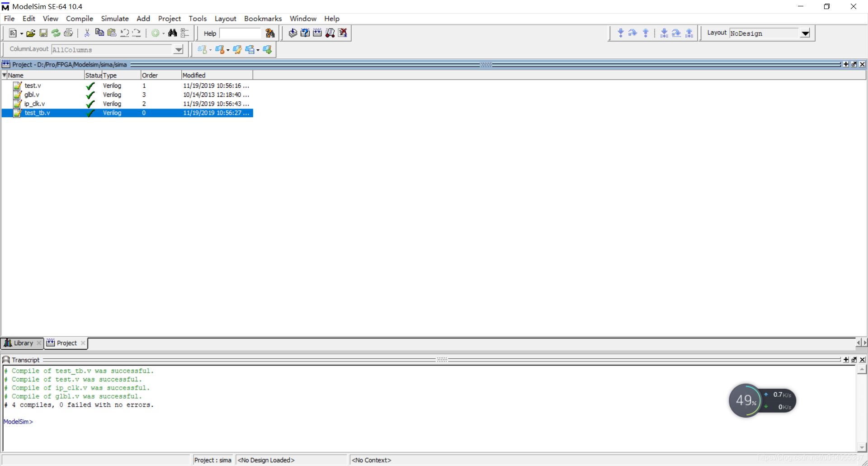The image size is (868, 466).
Task: Click the New file toolbar icon
Action: [13, 33]
